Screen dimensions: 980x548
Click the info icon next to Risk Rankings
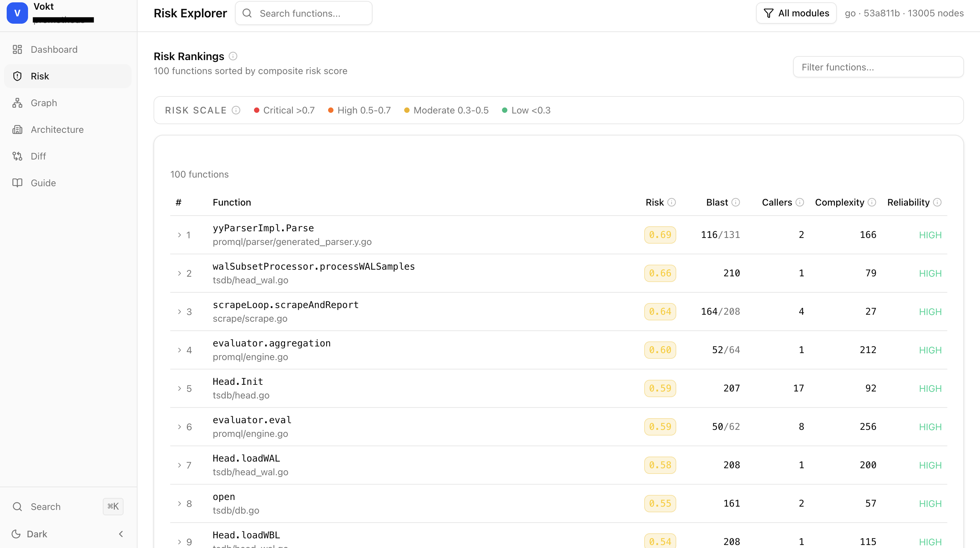coord(233,56)
